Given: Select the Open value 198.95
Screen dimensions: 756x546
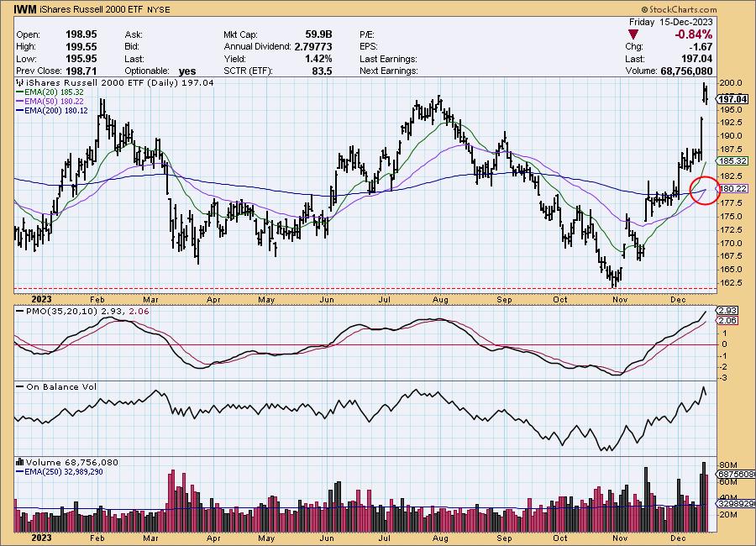Looking at the screenshot, I should click(81, 34).
